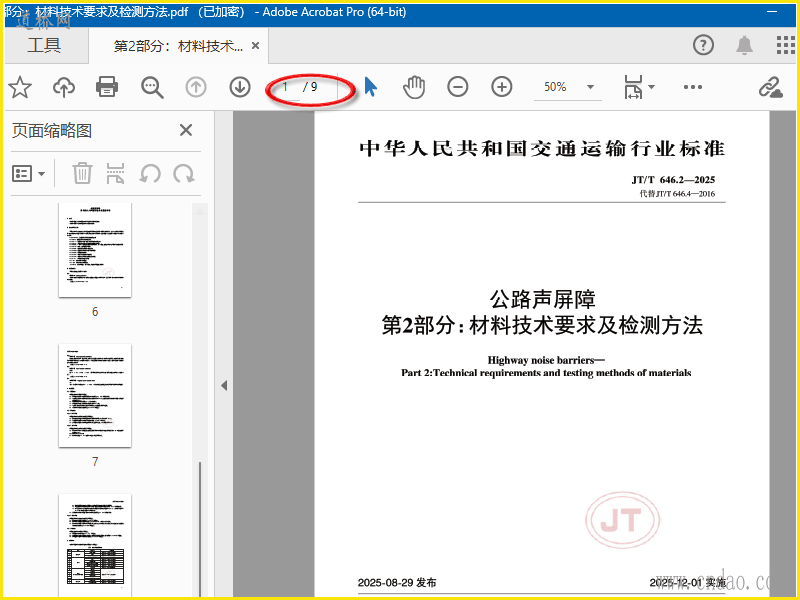Screen dimensions: 800x600
Task: Zoom in with the plus circle
Action: tap(502, 87)
